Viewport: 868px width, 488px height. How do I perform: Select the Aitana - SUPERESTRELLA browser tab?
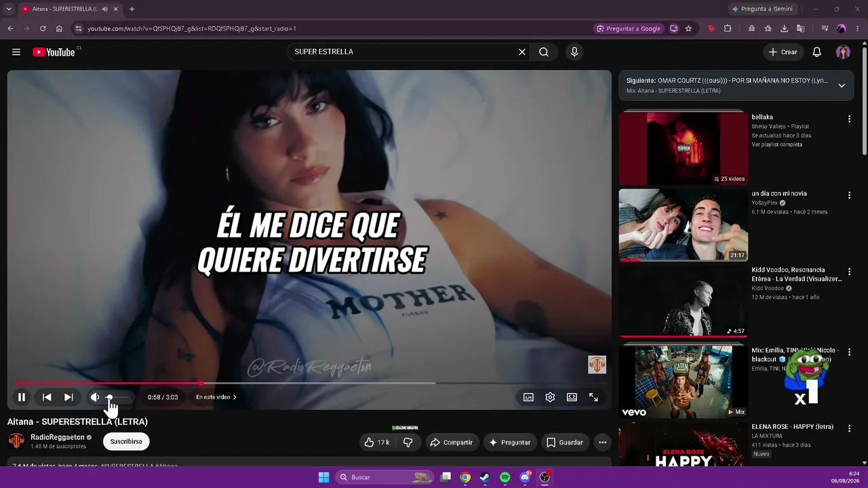pyautogui.click(x=71, y=9)
